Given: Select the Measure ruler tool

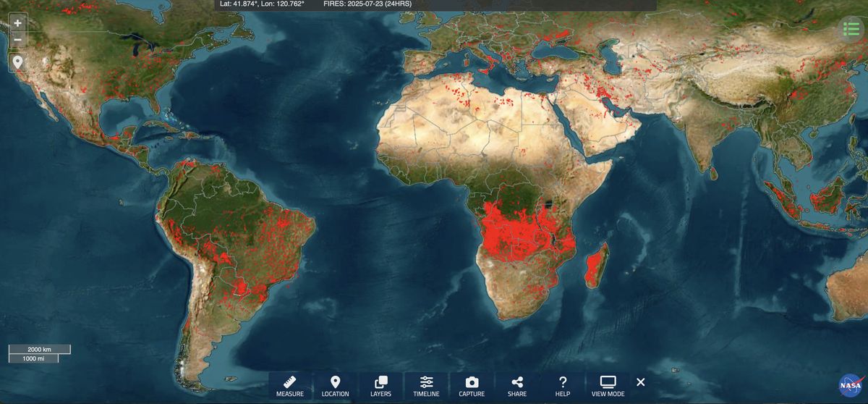Looking at the screenshot, I should coord(290,385).
